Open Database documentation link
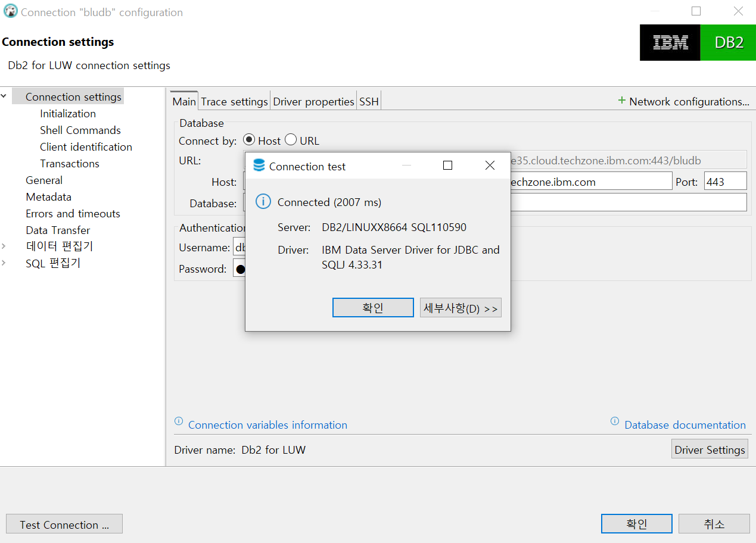 [685, 425]
